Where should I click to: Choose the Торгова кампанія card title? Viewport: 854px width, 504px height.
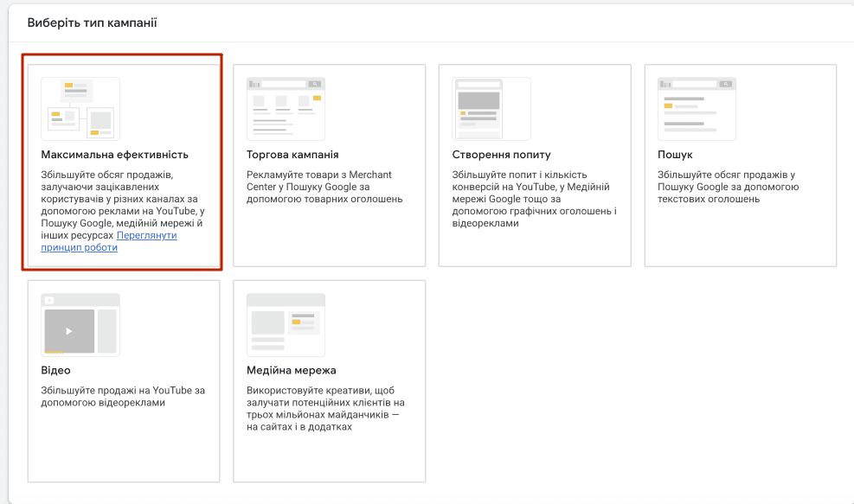tap(292, 155)
